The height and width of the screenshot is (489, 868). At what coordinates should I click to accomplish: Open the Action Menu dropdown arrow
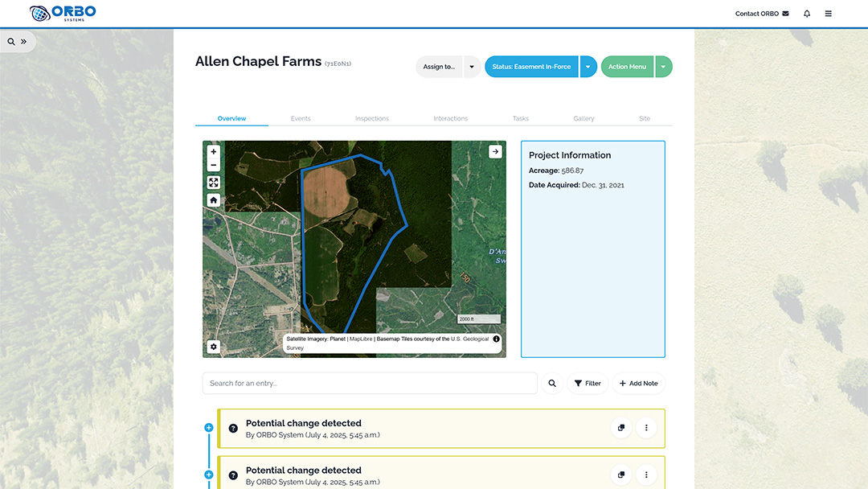pos(663,67)
